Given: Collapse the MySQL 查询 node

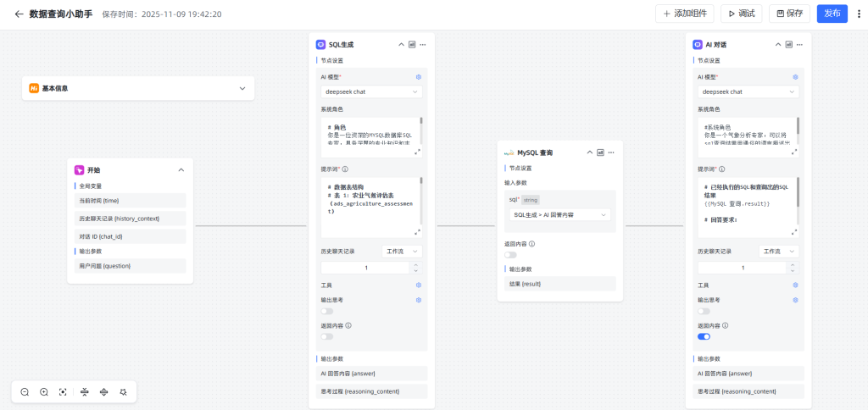Looking at the screenshot, I should tap(590, 152).
